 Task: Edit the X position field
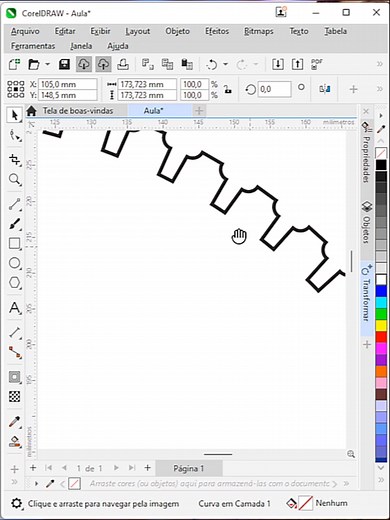coord(68,84)
